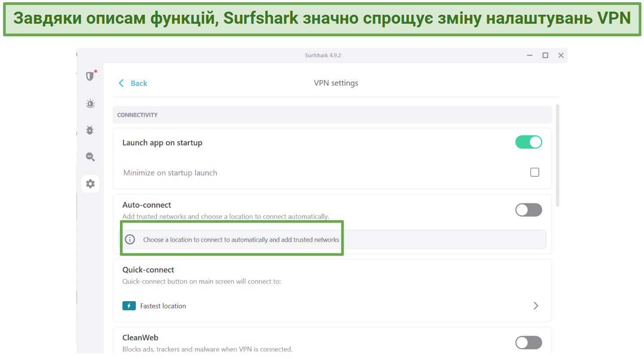
Task: Click the Auto-connect heading
Action: coord(147,205)
